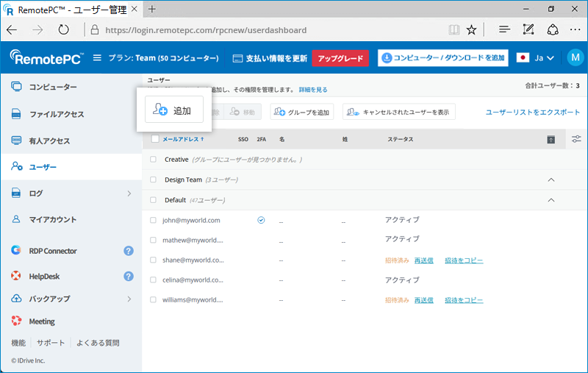The image size is (588, 373).
Task: Check the Default group checkbox
Action: tap(153, 199)
